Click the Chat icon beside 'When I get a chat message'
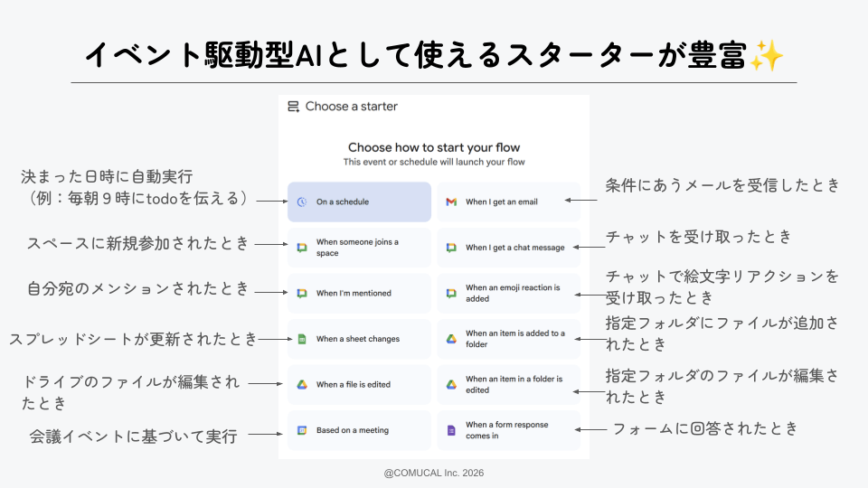The image size is (868, 488). (x=451, y=247)
